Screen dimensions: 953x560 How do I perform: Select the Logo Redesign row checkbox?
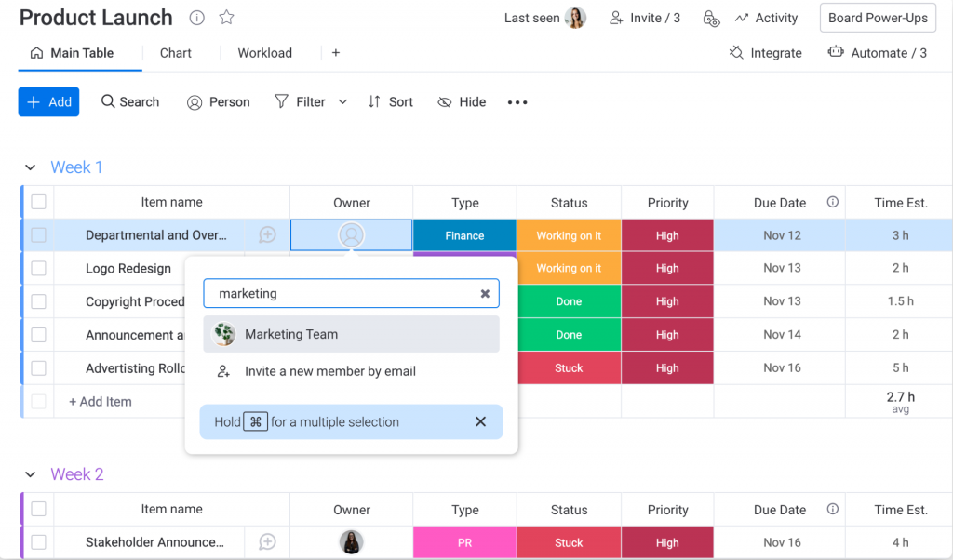tap(38, 268)
